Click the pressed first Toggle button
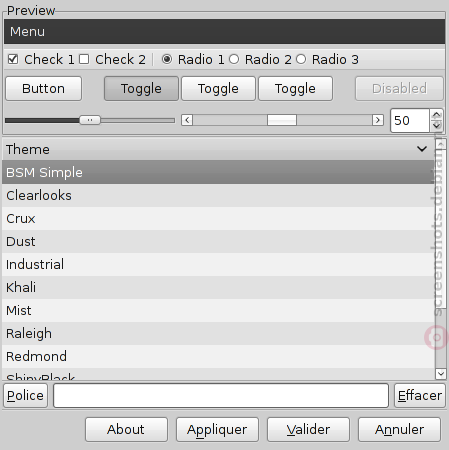The image size is (449, 450). 141,89
